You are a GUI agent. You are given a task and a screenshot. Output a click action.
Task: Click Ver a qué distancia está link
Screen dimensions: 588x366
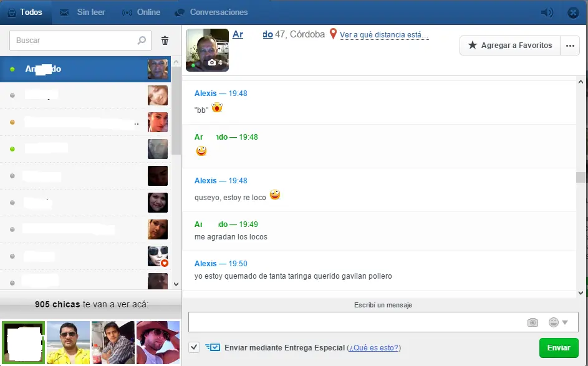pos(383,35)
